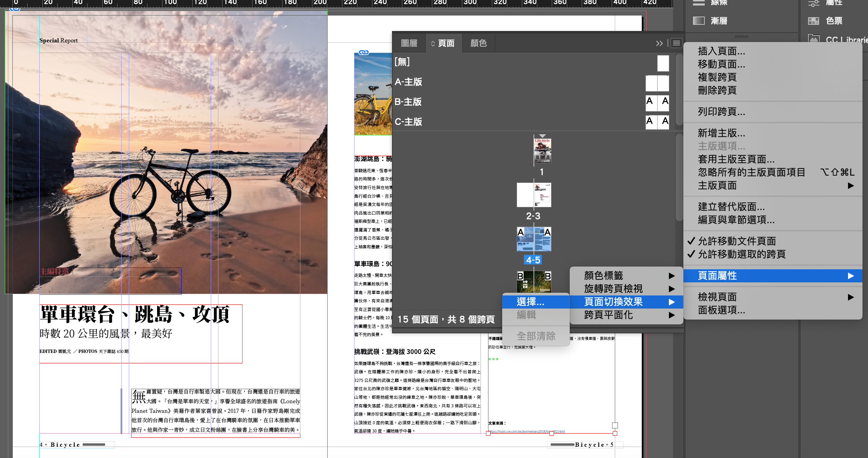Choose 選擇... in page transitions submenu
868x458 pixels.
[530, 302]
